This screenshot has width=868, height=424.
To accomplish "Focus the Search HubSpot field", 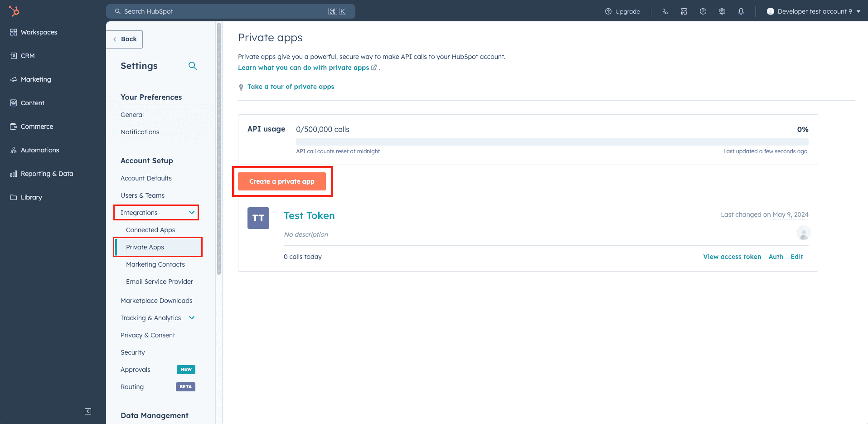I will click(x=231, y=11).
